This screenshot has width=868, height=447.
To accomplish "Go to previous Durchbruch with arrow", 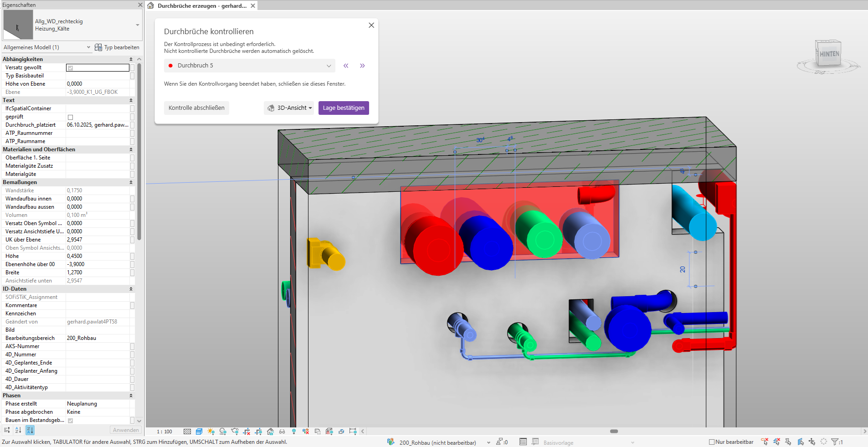I will click(346, 66).
